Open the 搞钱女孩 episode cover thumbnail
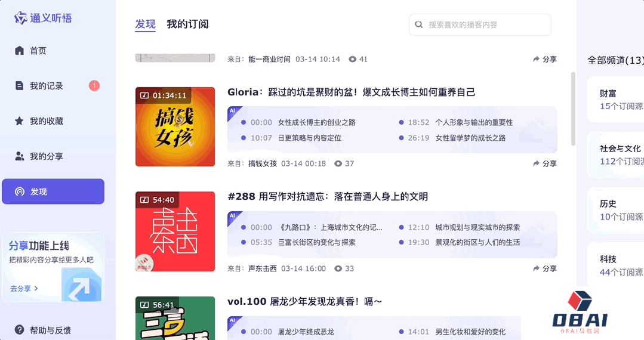The height and width of the screenshot is (340, 644). pyautogui.click(x=175, y=126)
